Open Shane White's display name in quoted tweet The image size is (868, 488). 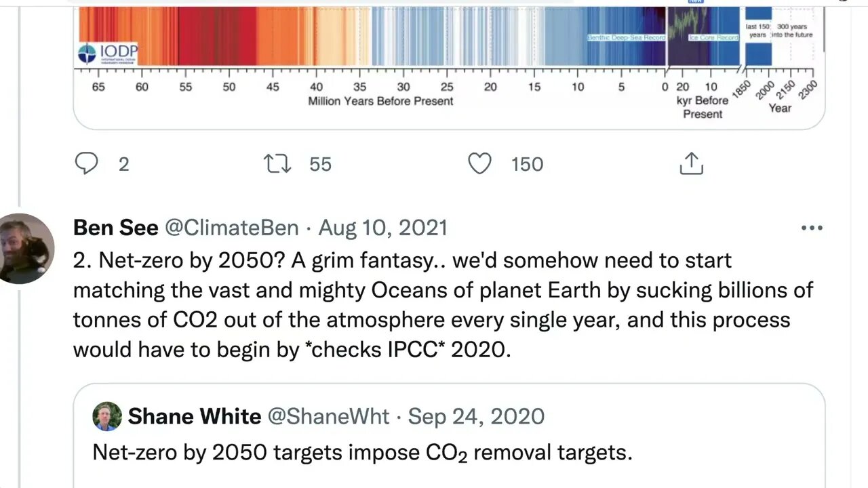click(194, 416)
